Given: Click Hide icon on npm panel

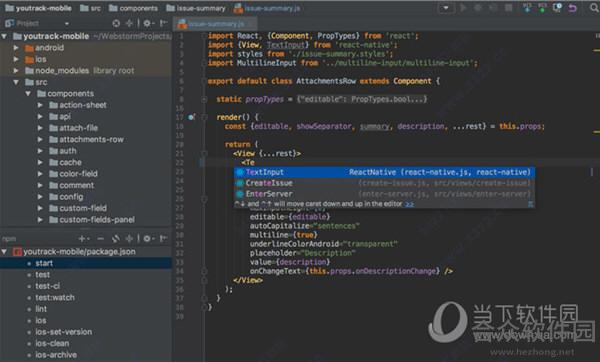Looking at the screenshot, I should tap(163, 239).
